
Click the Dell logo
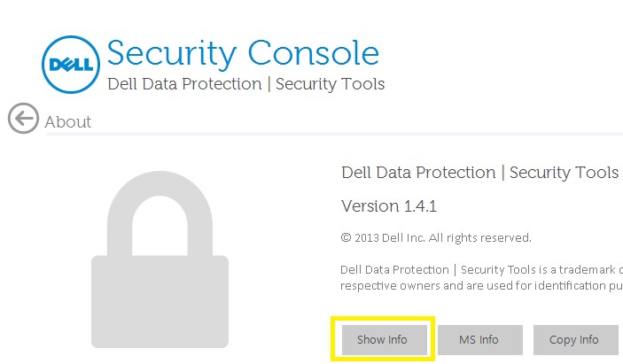tap(70, 65)
